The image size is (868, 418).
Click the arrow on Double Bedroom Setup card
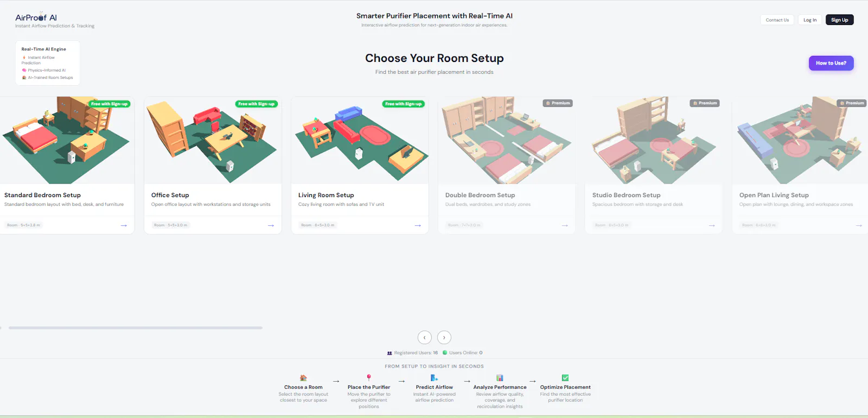[565, 225]
